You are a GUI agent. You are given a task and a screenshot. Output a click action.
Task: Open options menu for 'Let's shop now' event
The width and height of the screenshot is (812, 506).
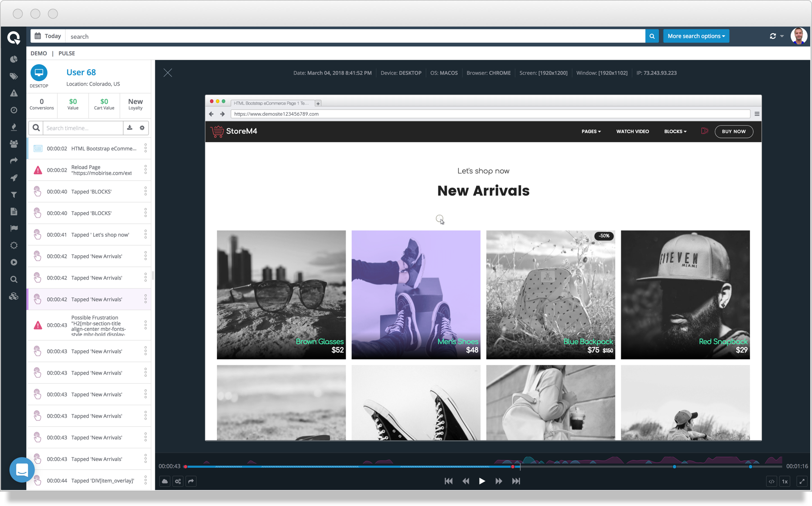145,235
